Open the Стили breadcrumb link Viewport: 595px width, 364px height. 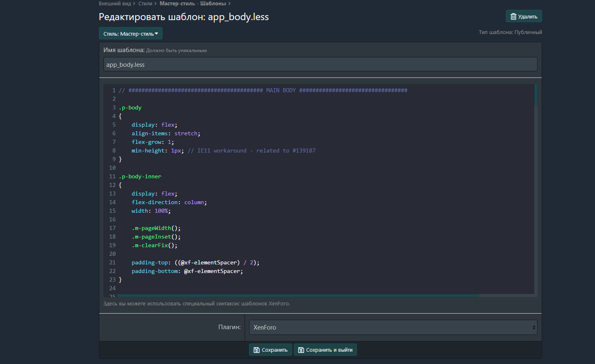tap(145, 4)
